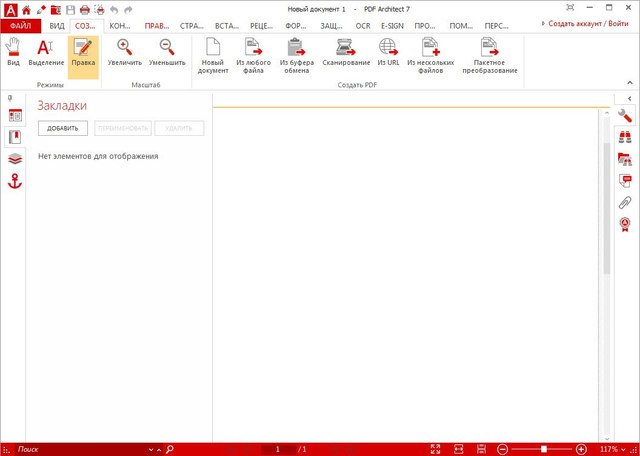Viewport: 640px width, 456px height.
Task: Select the Правка edit mode tool
Action: 83,51
